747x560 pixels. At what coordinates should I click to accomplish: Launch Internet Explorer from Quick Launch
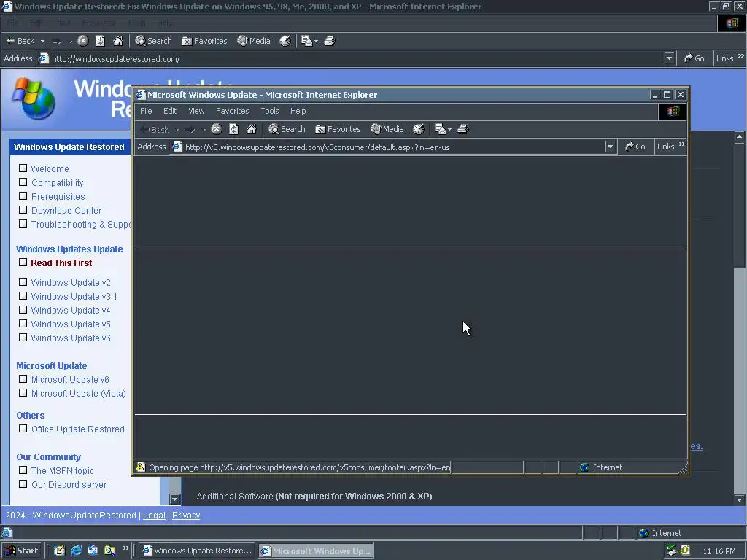point(76,551)
